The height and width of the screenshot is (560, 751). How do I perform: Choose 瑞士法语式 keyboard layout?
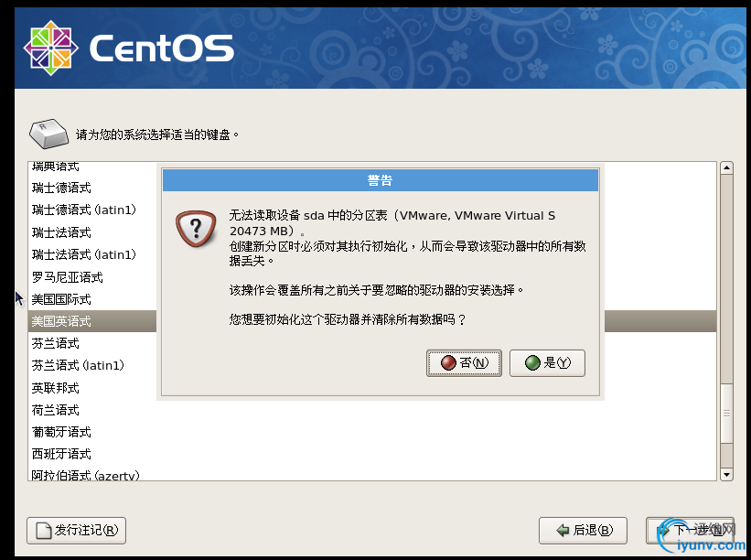(x=61, y=232)
